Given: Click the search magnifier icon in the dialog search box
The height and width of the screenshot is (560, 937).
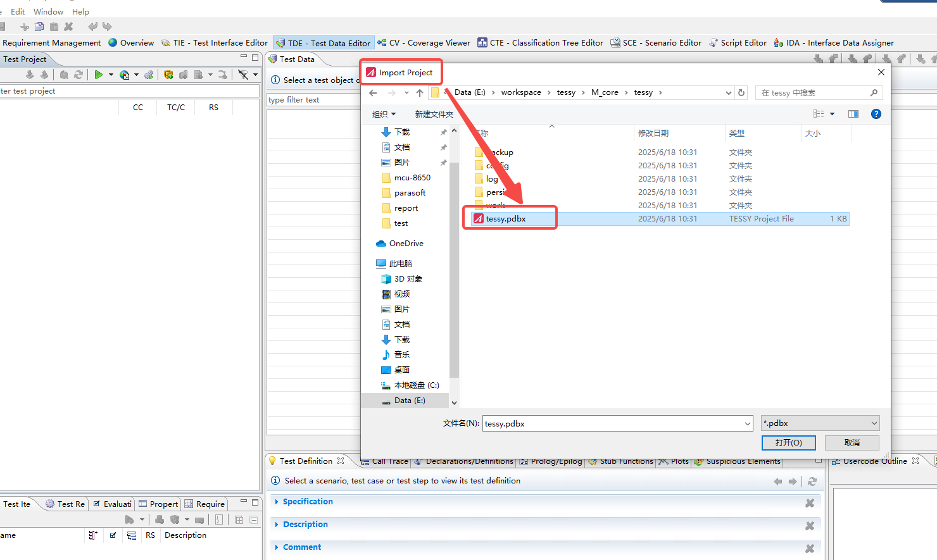Looking at the screenshot, I should [874, 92].
